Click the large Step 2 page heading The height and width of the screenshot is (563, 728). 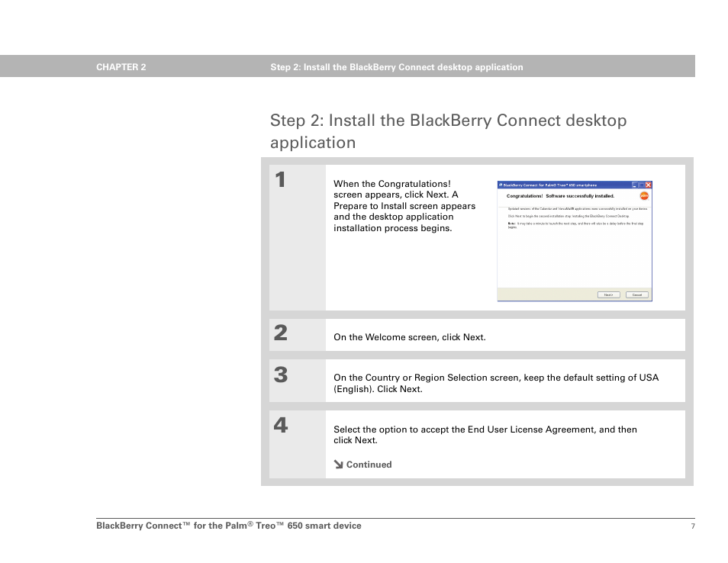[448, 131]
